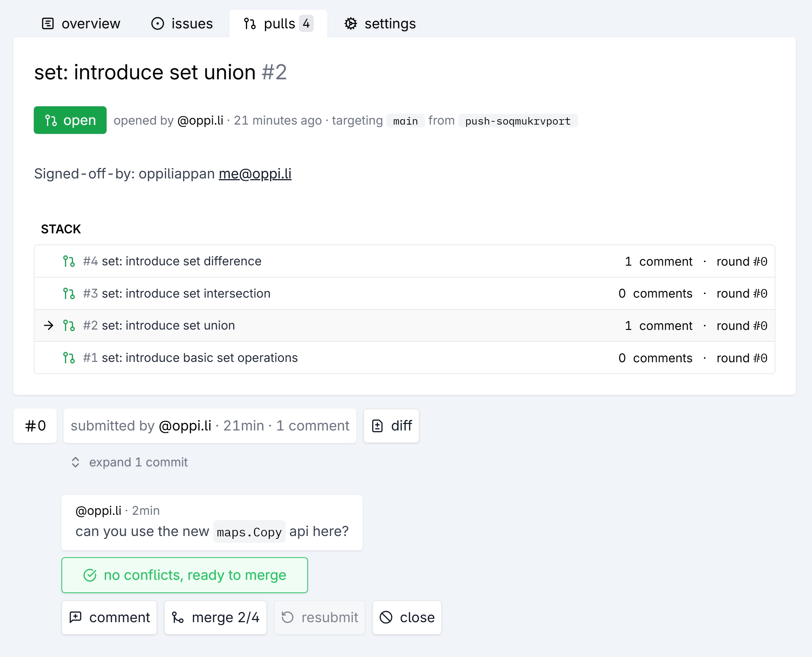Expand the 1 commit section
The height and width of the screenshot is (657, 812).
(x=138, y=462)
